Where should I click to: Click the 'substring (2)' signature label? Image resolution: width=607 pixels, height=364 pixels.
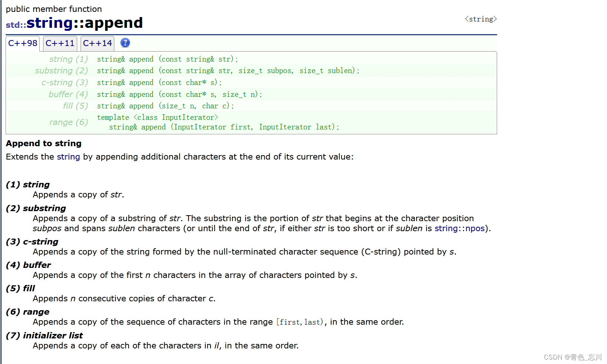(62, 70)
